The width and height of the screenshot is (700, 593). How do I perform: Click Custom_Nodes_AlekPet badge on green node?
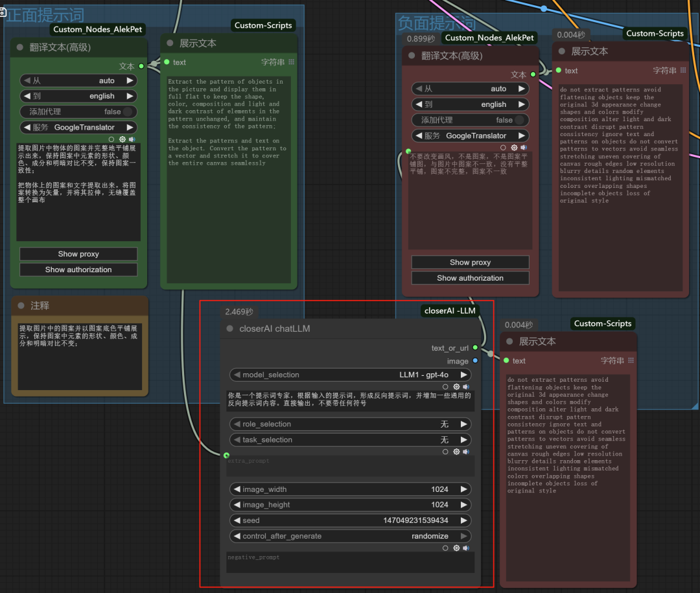tap(98, 29)
